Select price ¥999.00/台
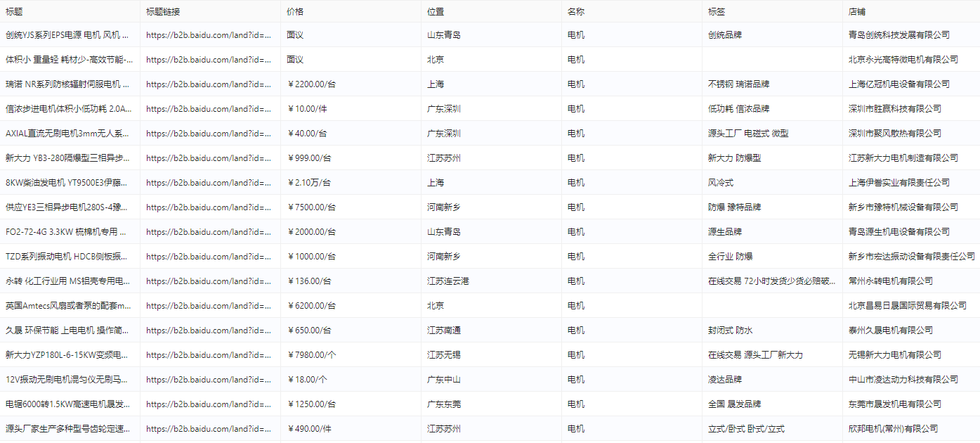 pyautogui.click(x=309, y=158)
